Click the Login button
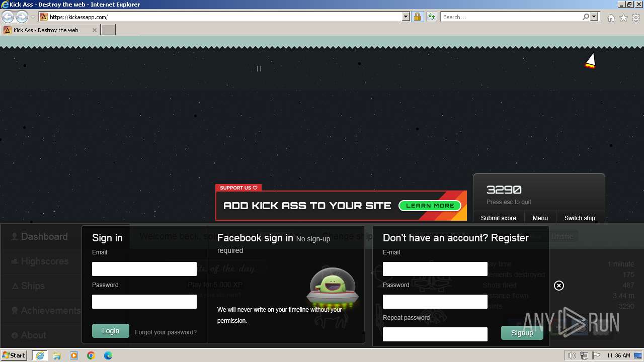The width and height of the screenshot is (644, 362). [x=111, y=331]
